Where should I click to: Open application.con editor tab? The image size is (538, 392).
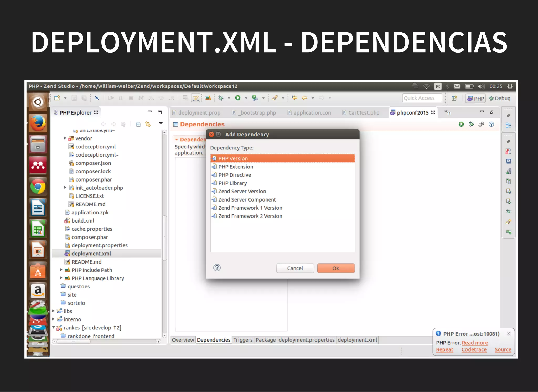tap(309, 113)
